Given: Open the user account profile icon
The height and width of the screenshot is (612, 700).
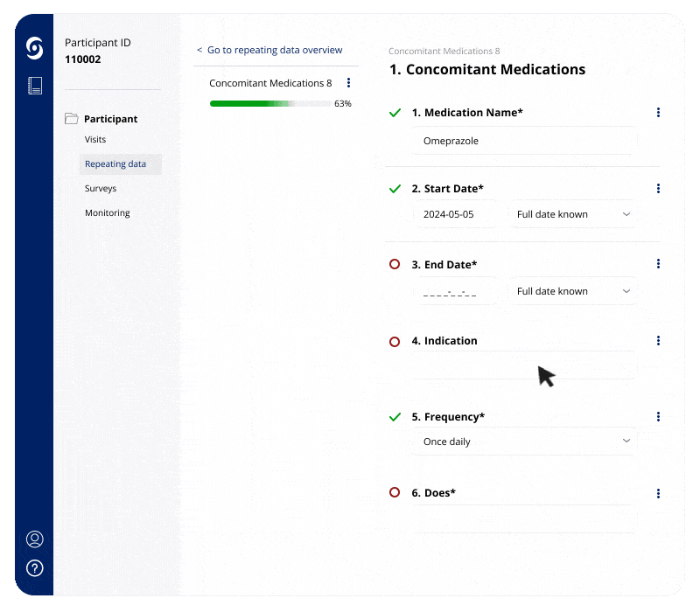Looking at the screenshot, I should (x=35, y=539).
